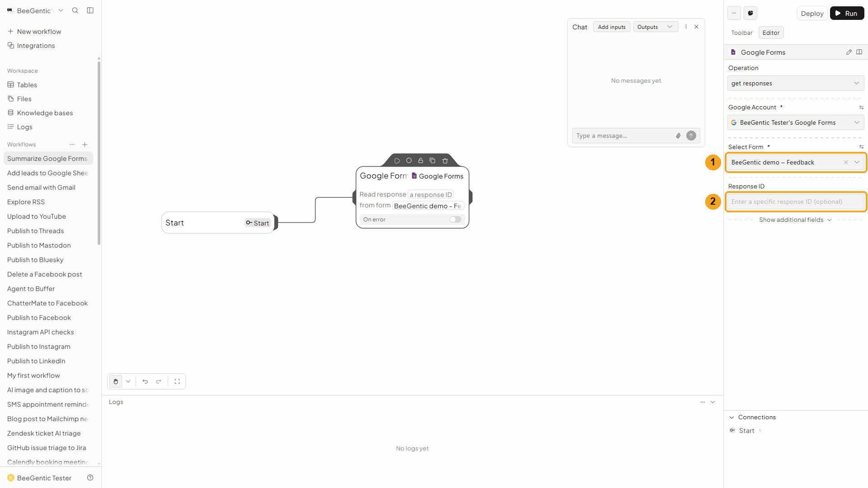The image size is (868, 488).
Task: Delete the Google Forms node trash icon
Action: [x=445, y=160]
